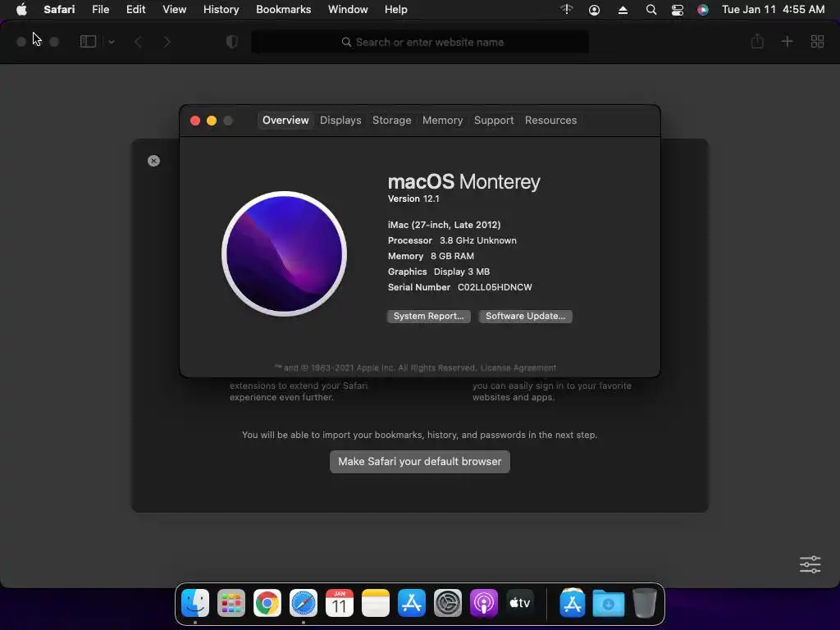Open the privacy report shield icon

pyautogui.click(x=232, y=42)
